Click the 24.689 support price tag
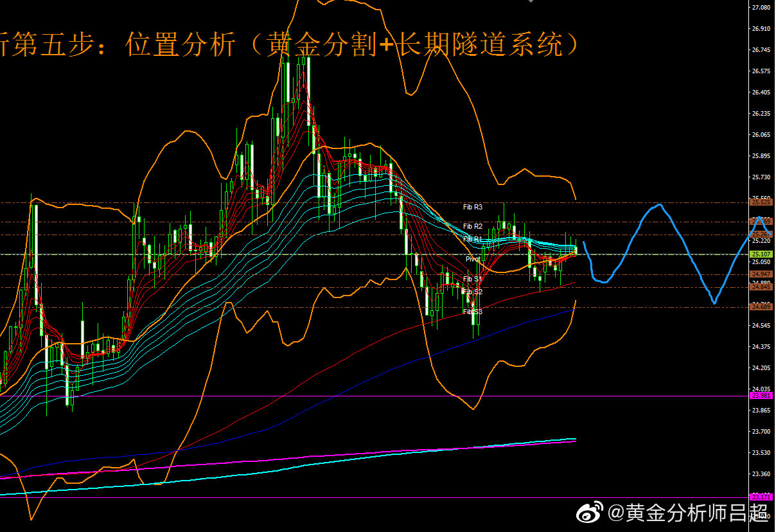 point(761,307)
